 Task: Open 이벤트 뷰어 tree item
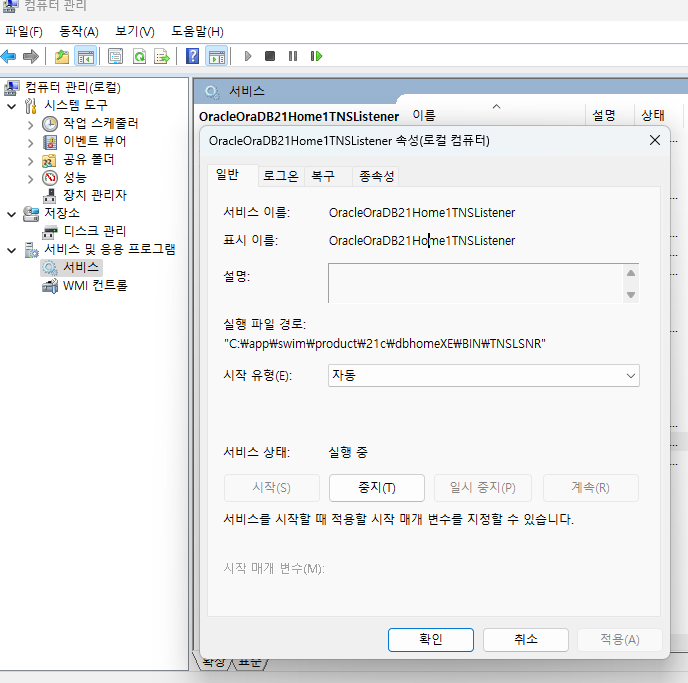click(x=95, y=141)
